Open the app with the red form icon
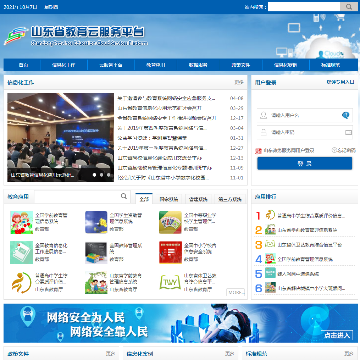This screenshot has width=360, height=360. (170, 252)
